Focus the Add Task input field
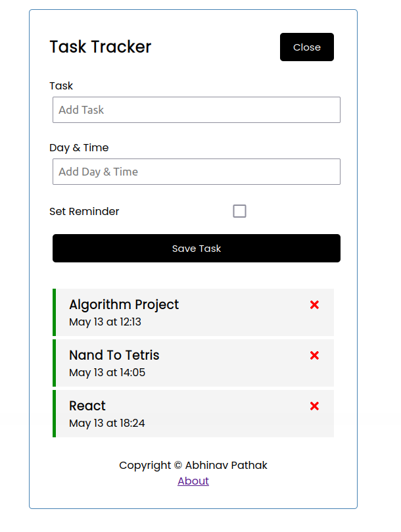Image resolution: width=401 pixels, height=532 pixels. click(x=197, y=110)
